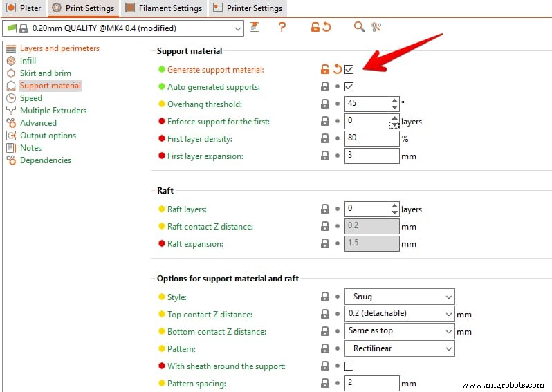Click the lock icon for First layer expansion
This screenshot has height=392, width=552.
pos(324,156)
